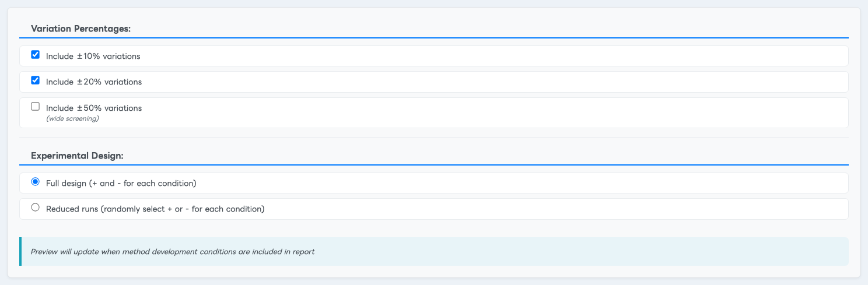
Task: Choose the Reduced runs radio button
Action: tap(35, 207)
